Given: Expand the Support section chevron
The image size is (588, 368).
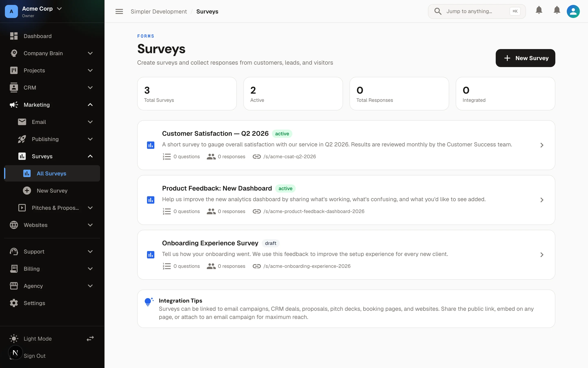Looking at the screenshot, I should click(x=90, y=251).
